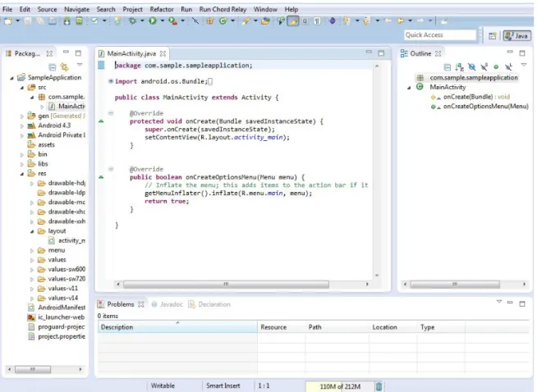Click the Open Perspective icon
Viewport: 537px width, 392px height.
click(493, 35)
